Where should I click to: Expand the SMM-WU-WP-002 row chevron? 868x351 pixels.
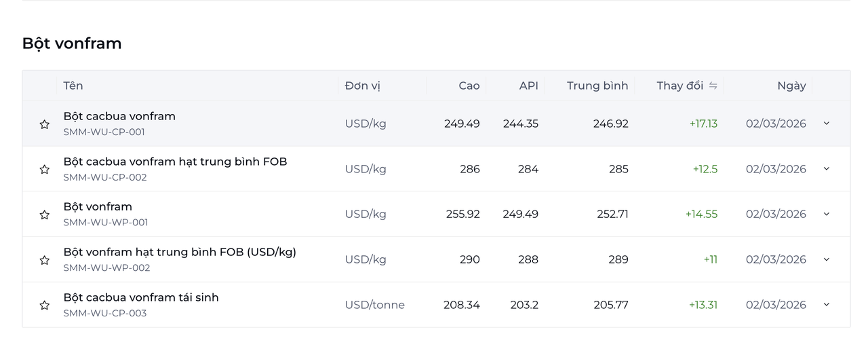826,259
